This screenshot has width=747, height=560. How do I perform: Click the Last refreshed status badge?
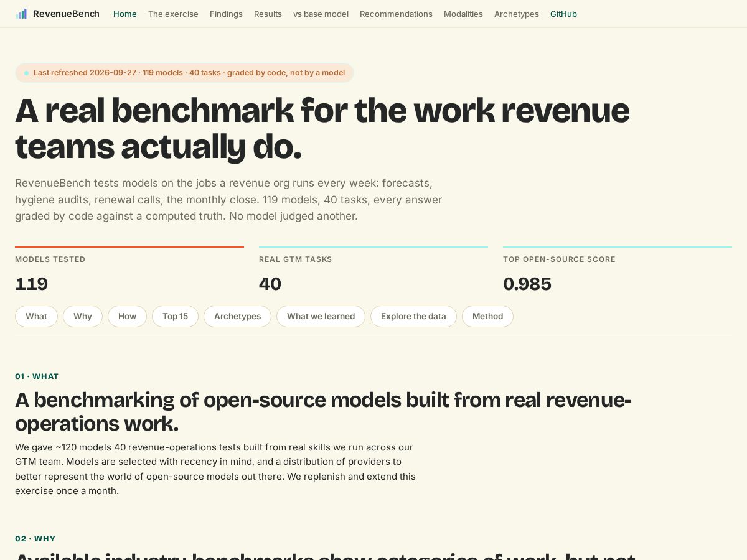click(184, 73)
